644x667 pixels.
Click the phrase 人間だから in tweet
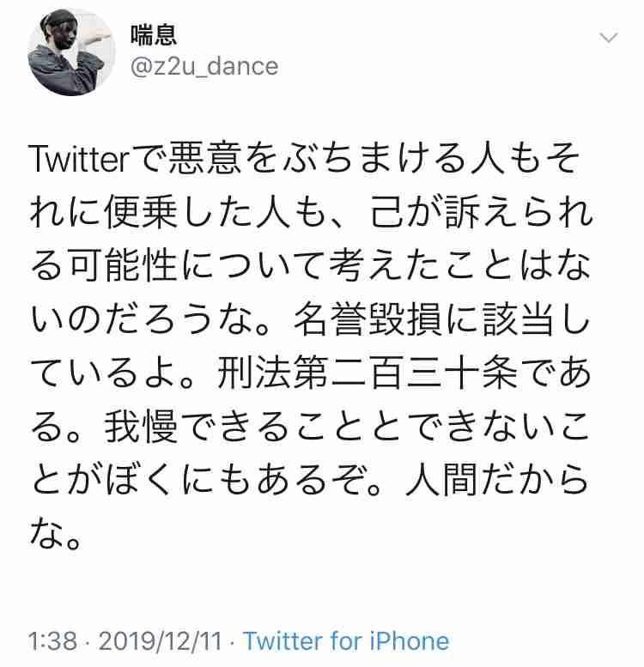(497, 480)
